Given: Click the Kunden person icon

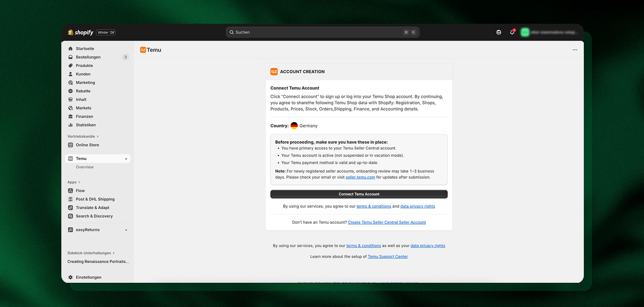Looking at the screenshot, I should point(71,74).
